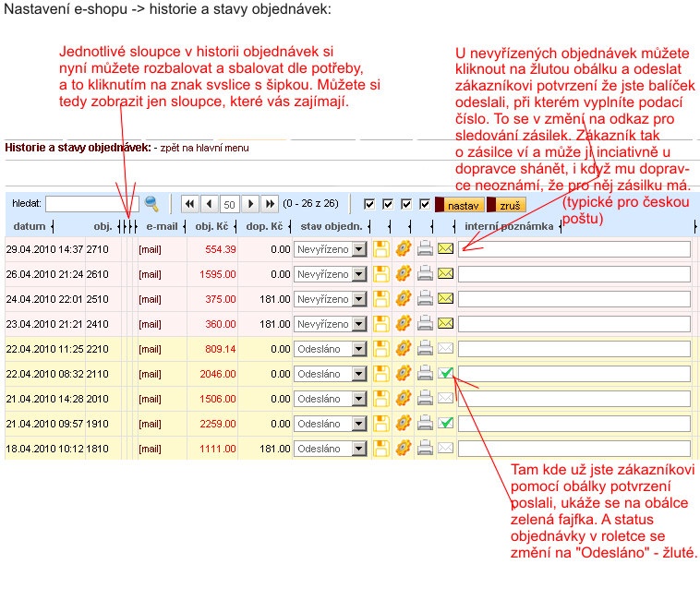Viewport: 700px width, 600px height.
Task: Open Odesláno dropdown for order 1910
Action: tap(330, 425)
